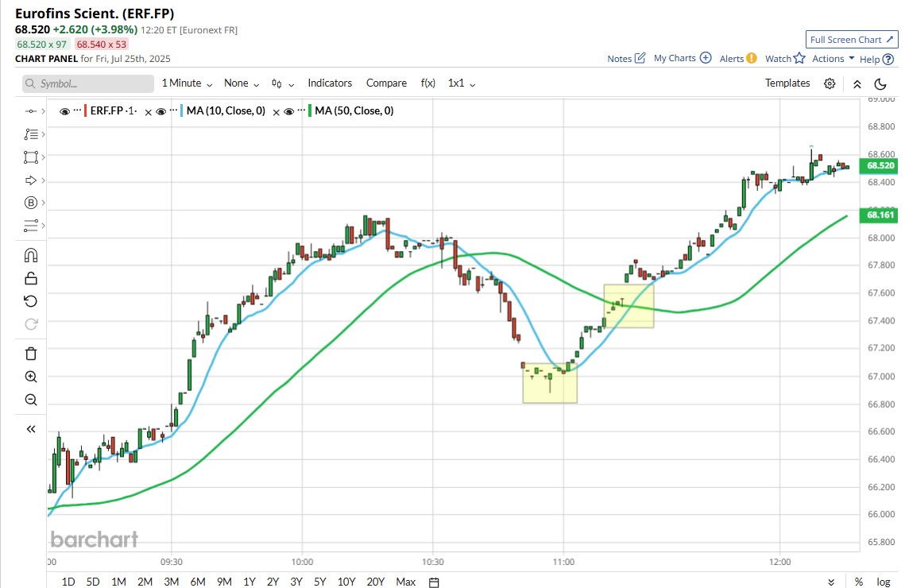Click the trash icon to delete drawings
905x588 pixels.
click(x=31, y=354)
